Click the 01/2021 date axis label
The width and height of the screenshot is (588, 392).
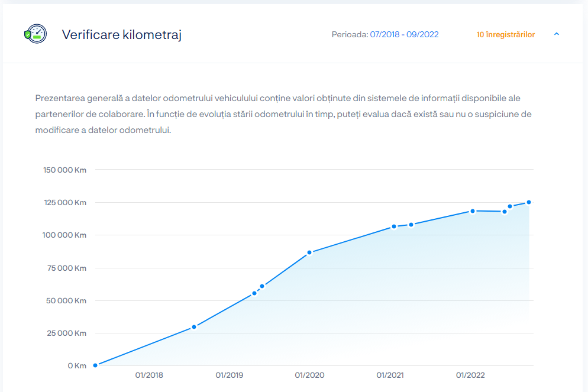click(390, 375)
